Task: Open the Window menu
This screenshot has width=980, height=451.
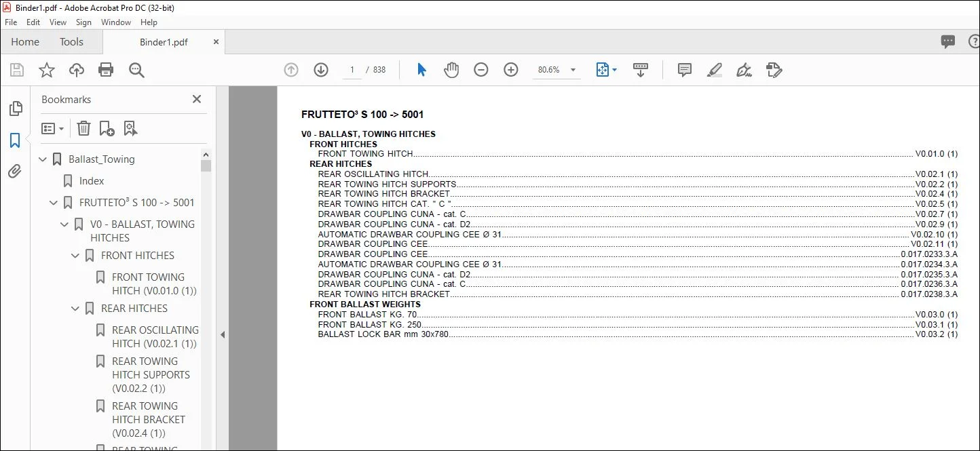Action: pos(116,22)
